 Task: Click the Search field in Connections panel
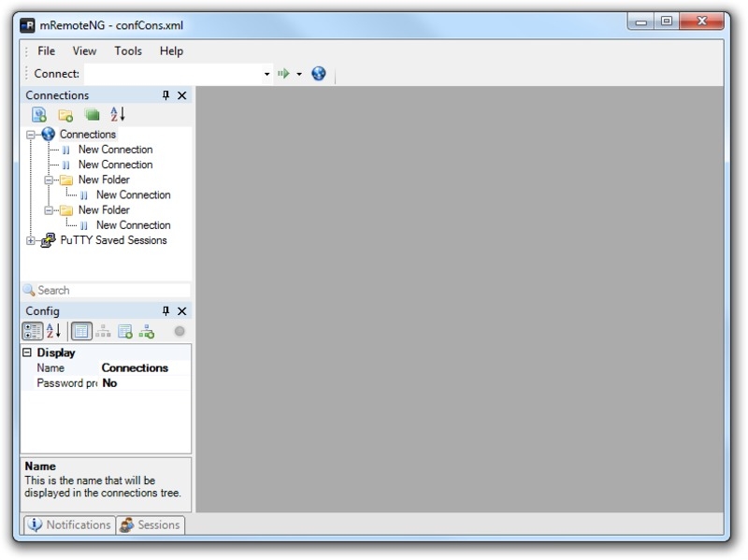point(106,290)
